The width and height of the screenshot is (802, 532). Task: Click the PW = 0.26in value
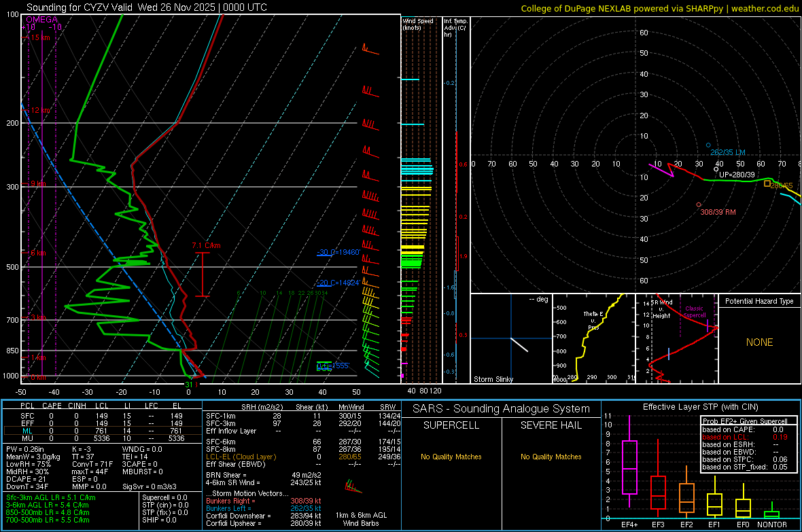(25, 449)
